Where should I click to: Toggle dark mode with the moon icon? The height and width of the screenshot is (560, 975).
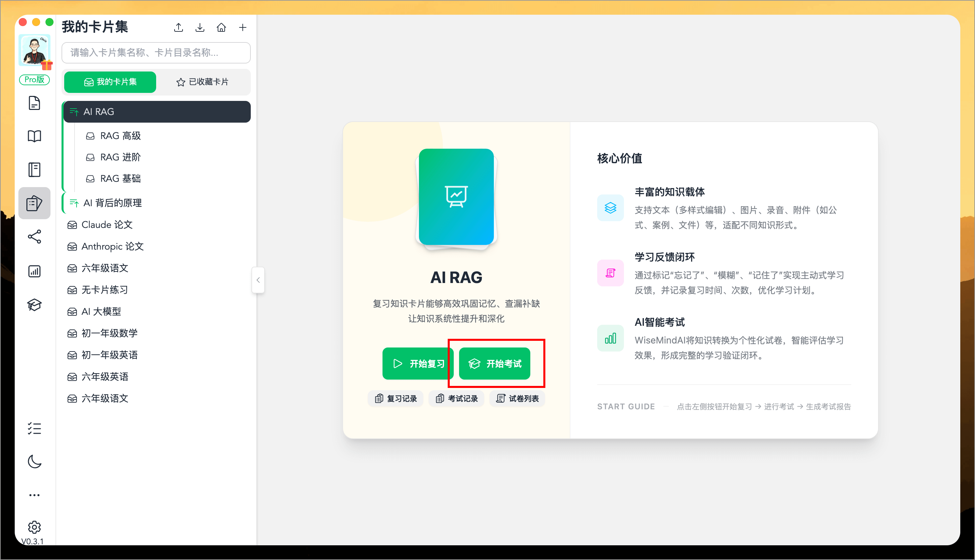(x=35, y=461)
